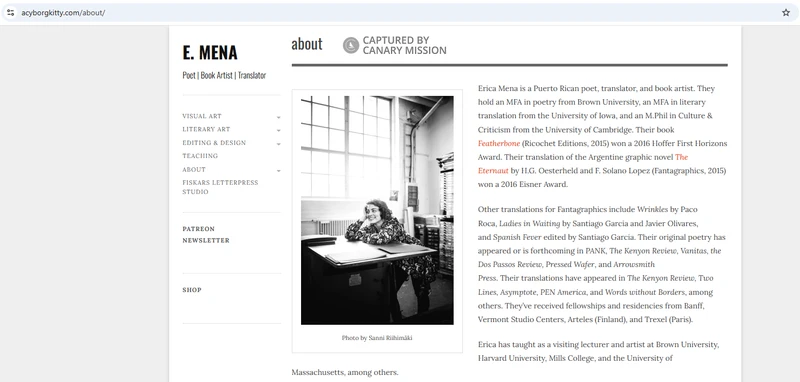Click the "CAPTURED BY CANARY MISSION" text
800x382 pixels.
[x=405, y=45]
